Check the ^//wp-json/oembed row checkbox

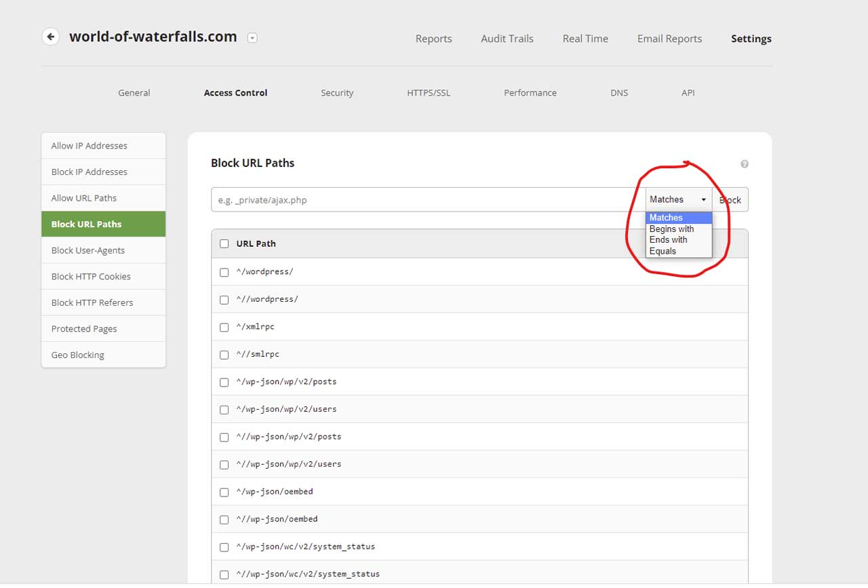(224, 520)
